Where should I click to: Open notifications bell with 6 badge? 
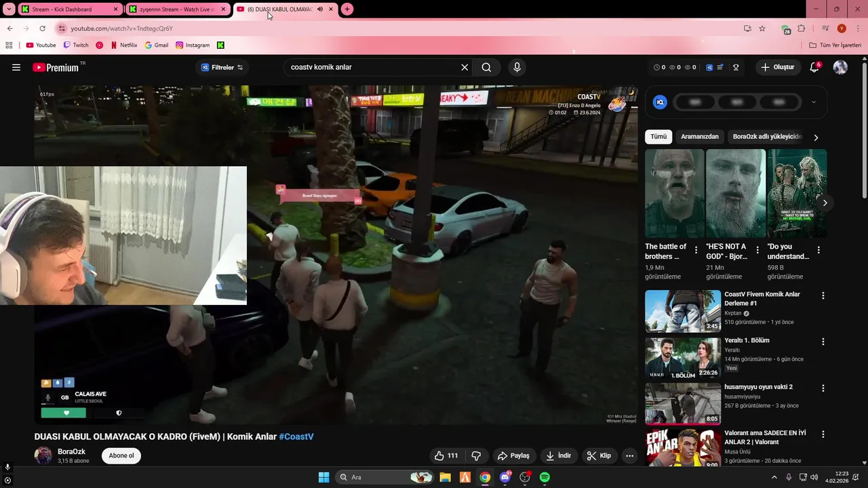[x=814, y=67]
